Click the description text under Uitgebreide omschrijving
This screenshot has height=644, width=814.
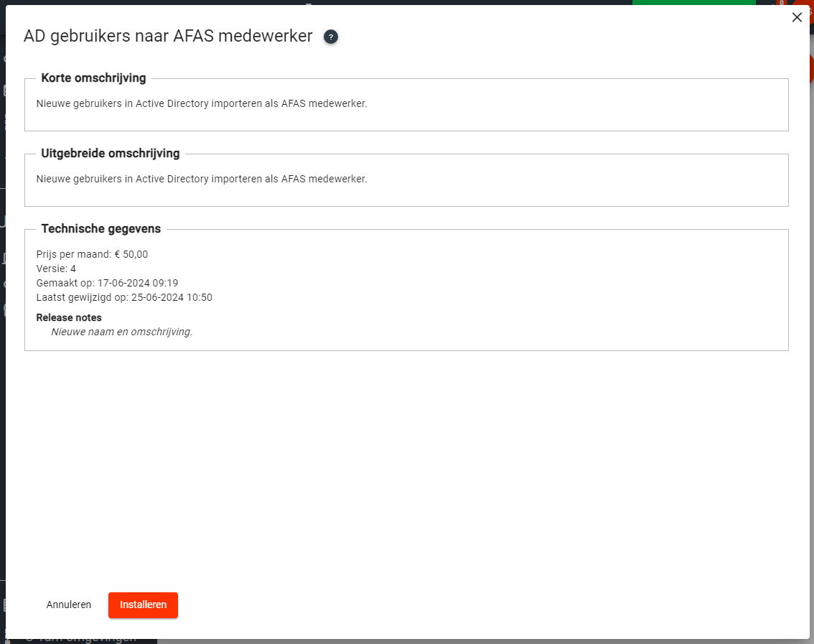pos(202,179)
